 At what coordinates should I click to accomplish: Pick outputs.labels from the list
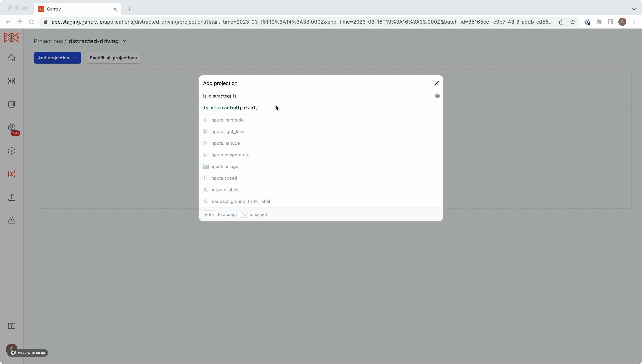225,190
